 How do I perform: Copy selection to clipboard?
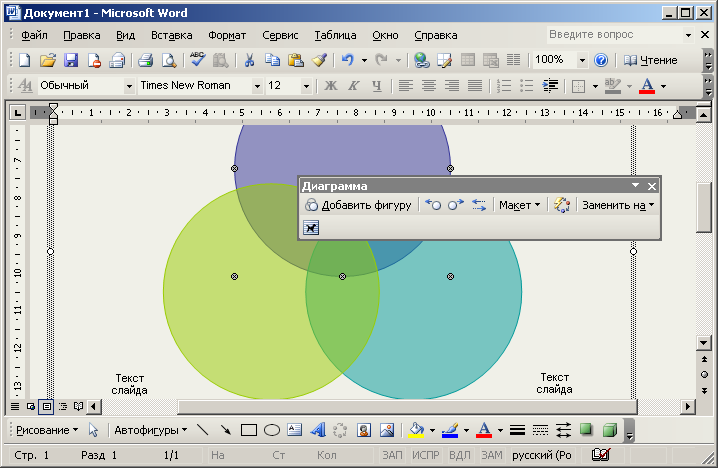272,60
